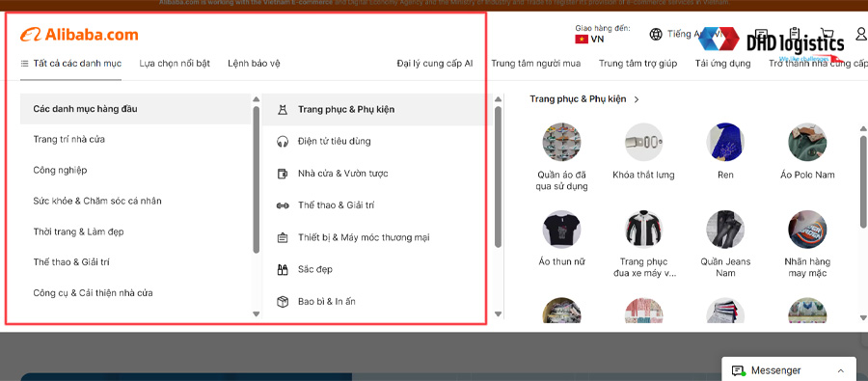Click the Sắc đẹp cosmetics icon
This screenshot has height=381, width=868.
coord(283,270)
